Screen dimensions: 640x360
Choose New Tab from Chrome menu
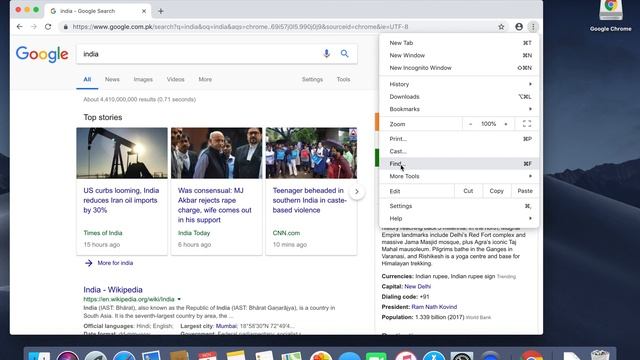(x=459, y=43)
